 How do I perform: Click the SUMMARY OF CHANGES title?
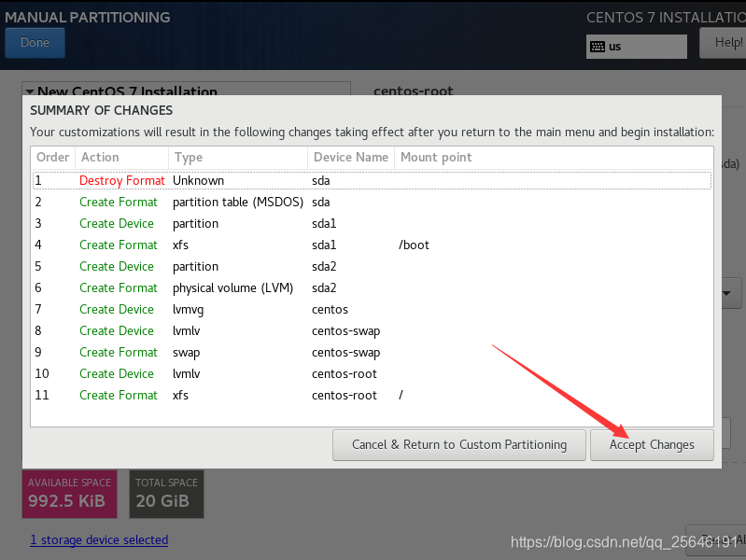click(x=102, y=110)
